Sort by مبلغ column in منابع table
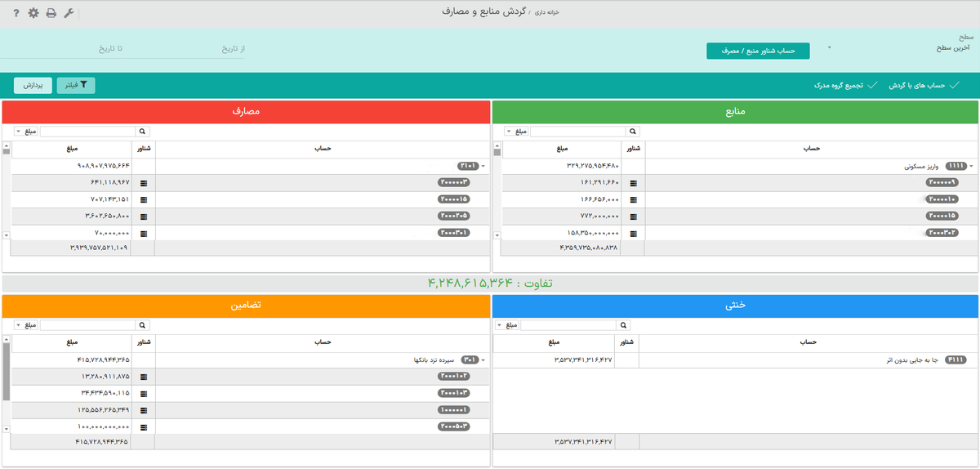The width and height of the screenshot is (980, 469). point(561,149)
